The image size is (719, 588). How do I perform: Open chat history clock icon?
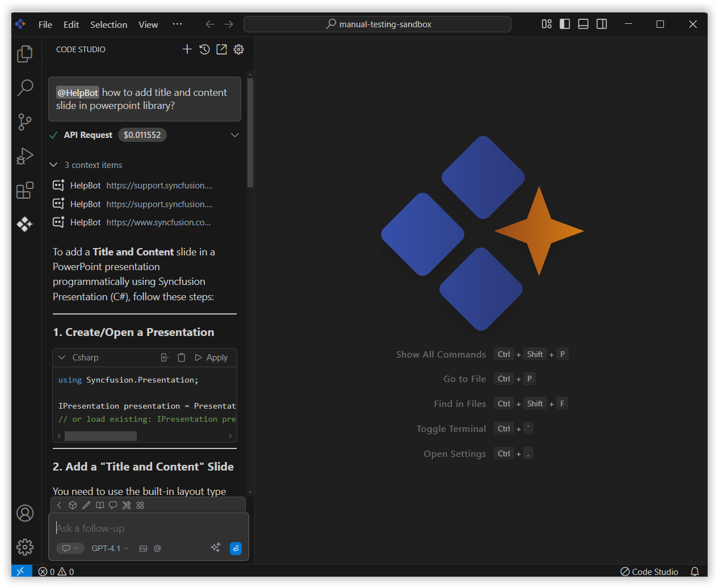204,49
